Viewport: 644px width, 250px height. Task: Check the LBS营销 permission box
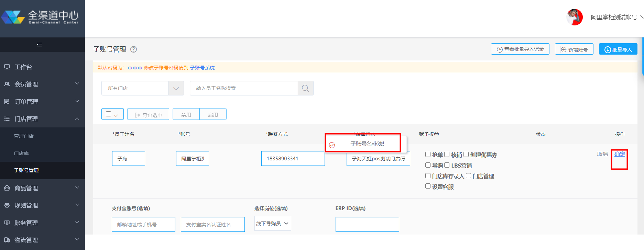pyautogui.click(x=447, y=165)
